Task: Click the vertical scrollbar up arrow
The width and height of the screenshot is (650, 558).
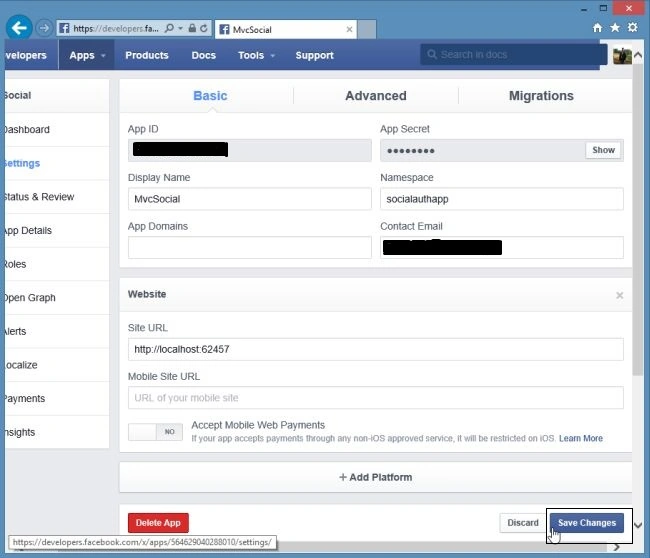Action: pos(638,55)
